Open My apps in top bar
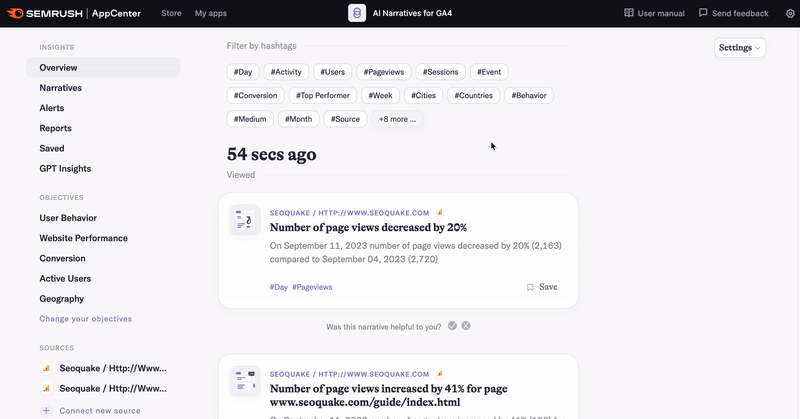800x419 pixels. point(211,13)
